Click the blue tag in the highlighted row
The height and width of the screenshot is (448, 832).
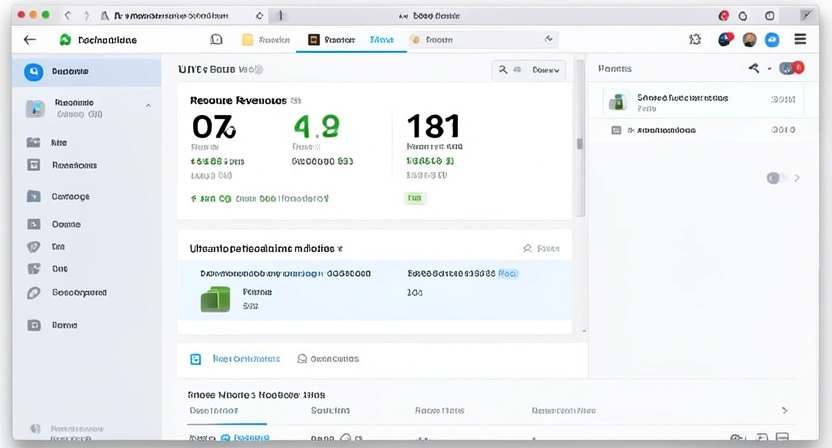point(508,272)
